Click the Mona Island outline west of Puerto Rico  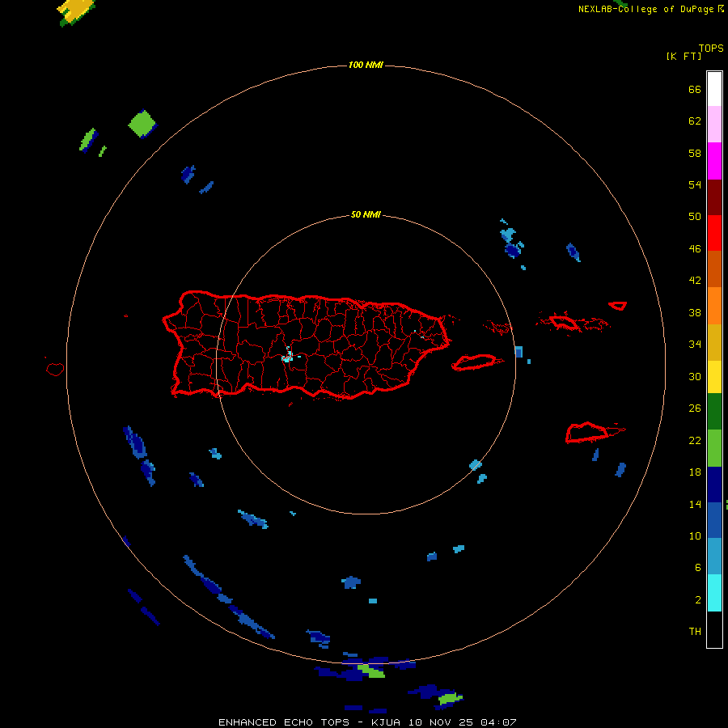click(55, 369)
